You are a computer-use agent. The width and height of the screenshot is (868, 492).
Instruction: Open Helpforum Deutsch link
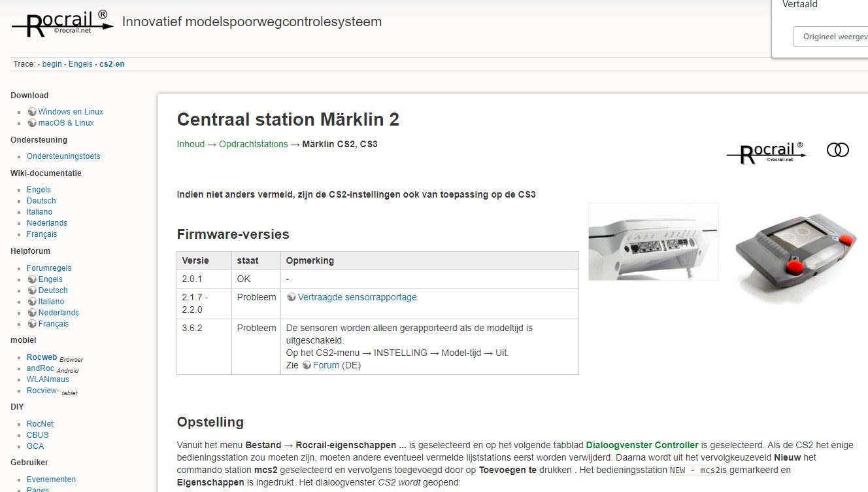pos(53,290)
